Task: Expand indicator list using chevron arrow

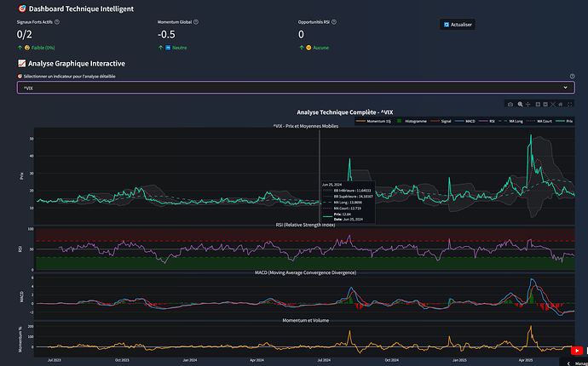Action: 566,87
